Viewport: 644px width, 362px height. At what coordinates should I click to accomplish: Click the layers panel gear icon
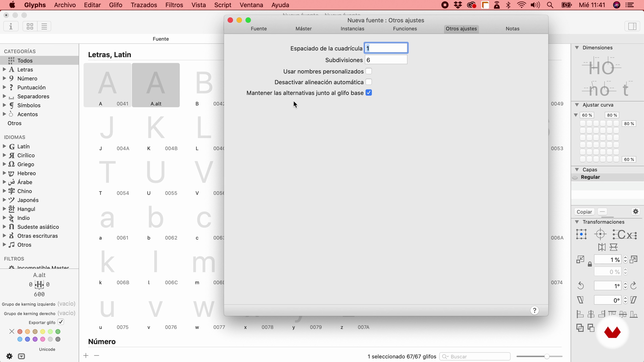[635, 212]
